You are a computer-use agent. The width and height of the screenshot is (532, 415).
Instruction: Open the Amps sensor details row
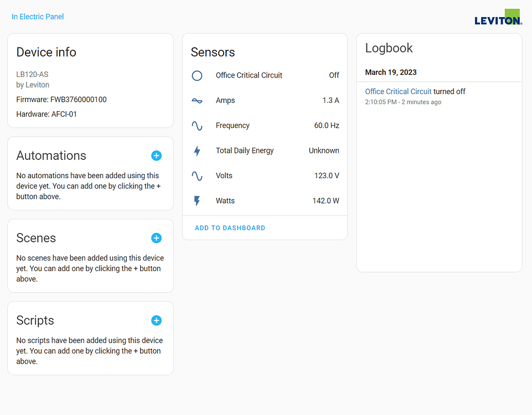(265, 100)
